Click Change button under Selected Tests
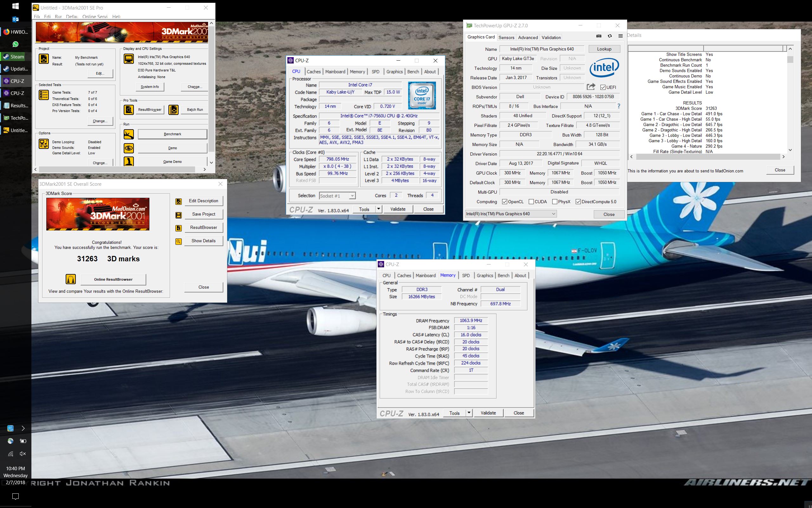The height and width of the screenshot is (508, 812). point(100,121)
